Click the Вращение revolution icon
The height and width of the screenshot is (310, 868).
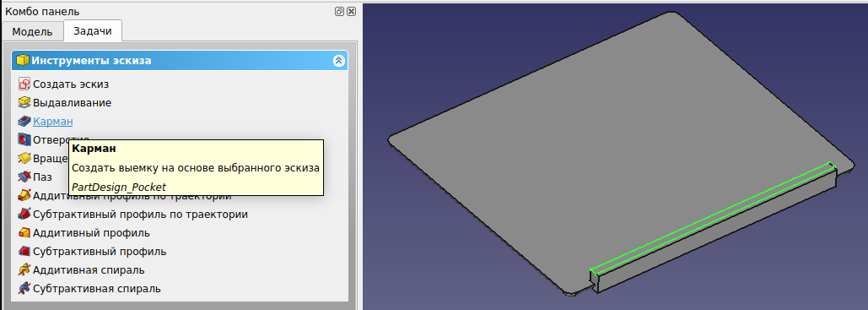click(24, 159)
